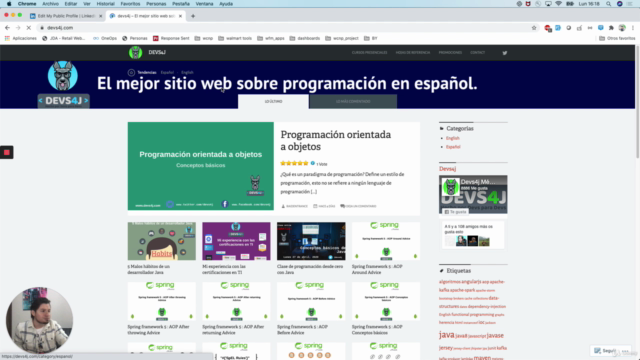This screenshot has width=640, height=360.
Task: Open the Aplicaciones bookmarks shortcut
Action: 20,38
